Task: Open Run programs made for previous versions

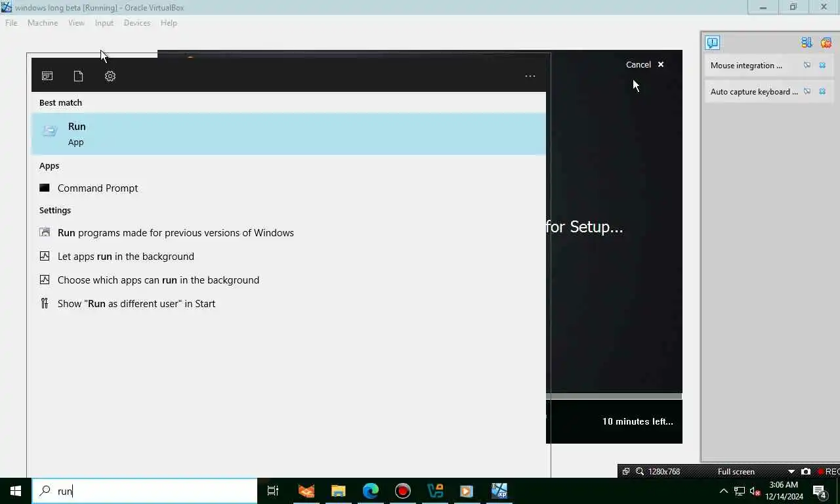Action: pyautogui.click(x=289, y=232)
